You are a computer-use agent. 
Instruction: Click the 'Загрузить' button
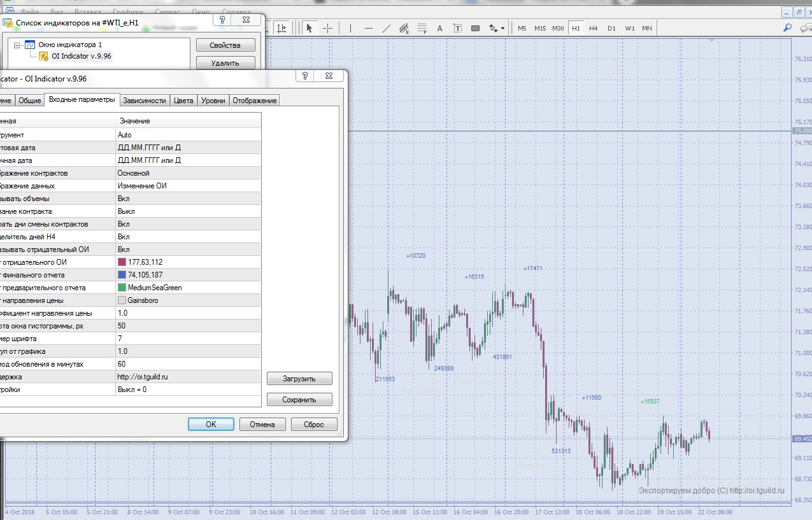pyautogui.click(x=299, y=379)
